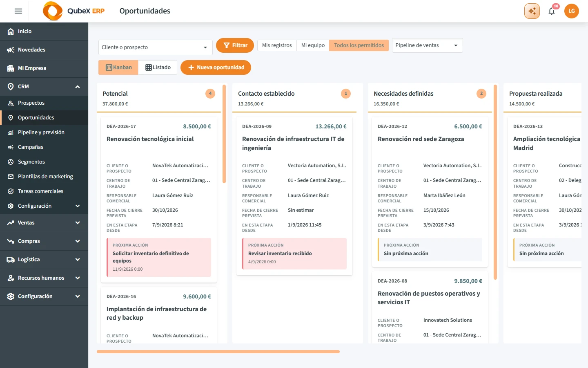The width and height of the screenshot is (588, 368).
Task: Click Solicitar inventario definitivo de equipos action
Action: coord(159,258)
